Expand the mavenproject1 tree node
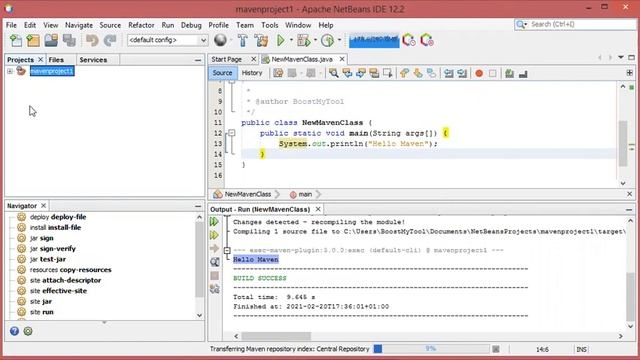Screen dimensions: 640x360 pyautogui.click(x=10, y=71)
